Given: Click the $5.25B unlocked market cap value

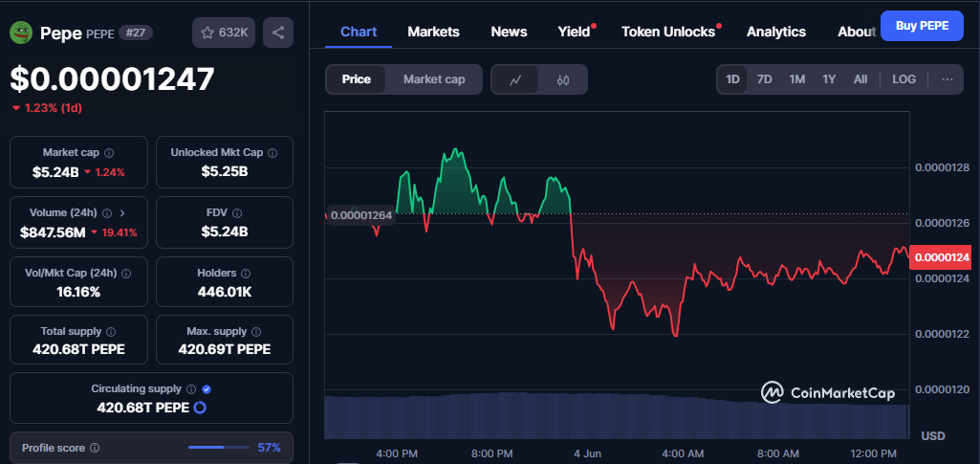Looking at the screenshot, I should [x=225, y=172].
